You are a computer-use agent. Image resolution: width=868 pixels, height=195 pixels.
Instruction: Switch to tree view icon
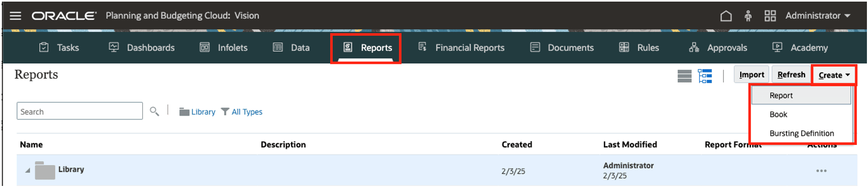tap(705, 76)
